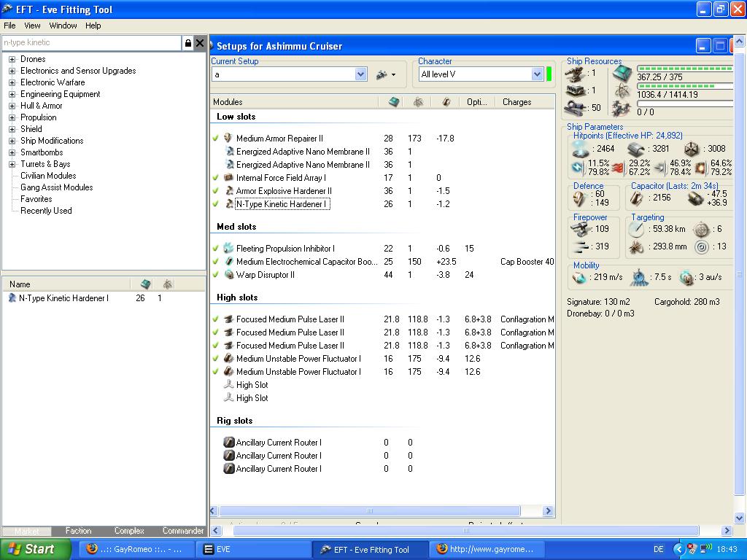Viewport: 747px width, 560px height.
Task: Expand Electronics and Sensor Upgrades category
Action: coord(12,71)
